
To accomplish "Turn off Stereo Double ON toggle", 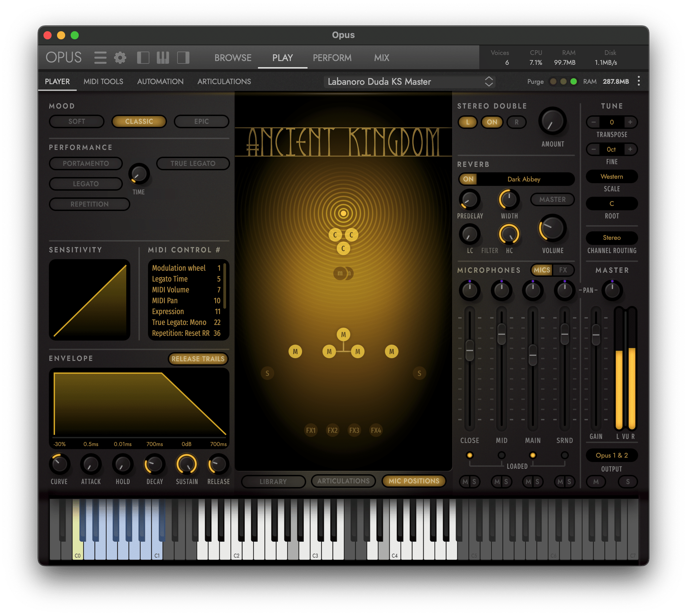I will point(492,122).
